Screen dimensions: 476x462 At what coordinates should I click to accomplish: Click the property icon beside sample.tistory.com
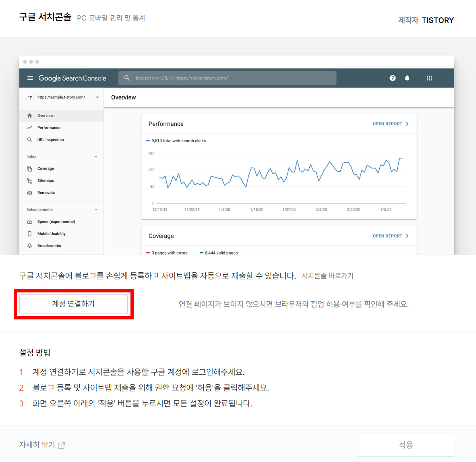click(30, 97)
